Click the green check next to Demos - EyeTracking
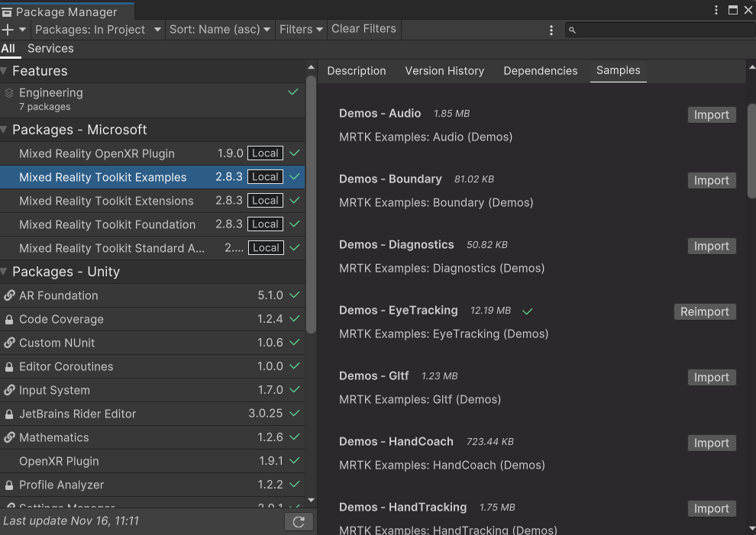The height and width of the screenshot is (535, 756). tap(526, 311)
